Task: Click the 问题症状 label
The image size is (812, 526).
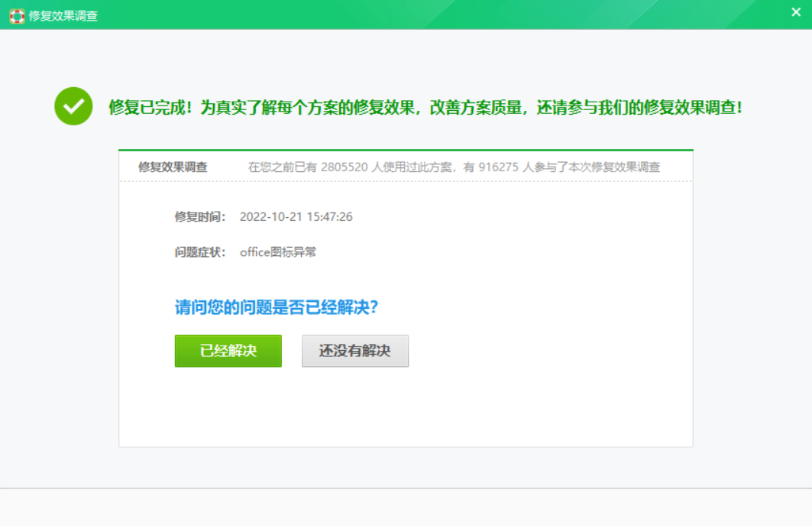Action: [x=200, y=252]
